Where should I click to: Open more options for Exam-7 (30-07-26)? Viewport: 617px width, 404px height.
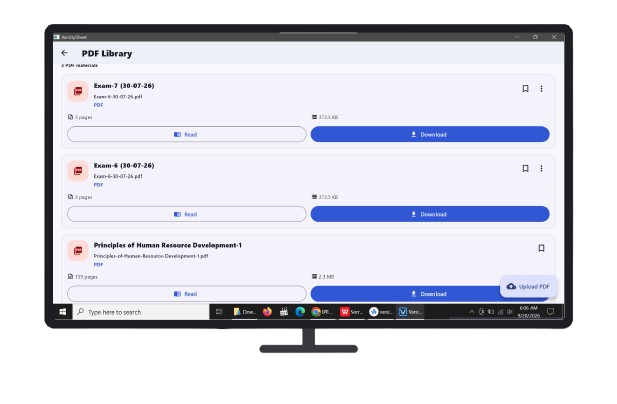(541, 89)
